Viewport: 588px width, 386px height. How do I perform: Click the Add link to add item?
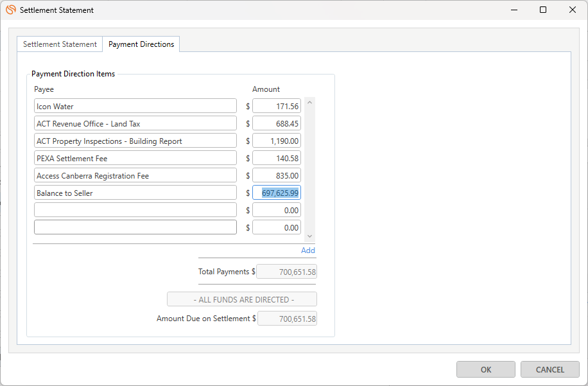tap(308, 250)
